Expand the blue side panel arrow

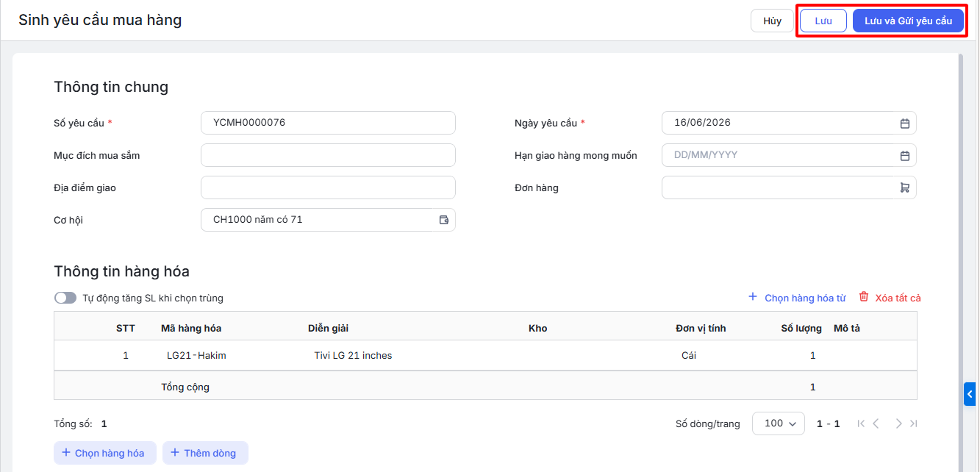pyautogui.click(x=970, y=394)
